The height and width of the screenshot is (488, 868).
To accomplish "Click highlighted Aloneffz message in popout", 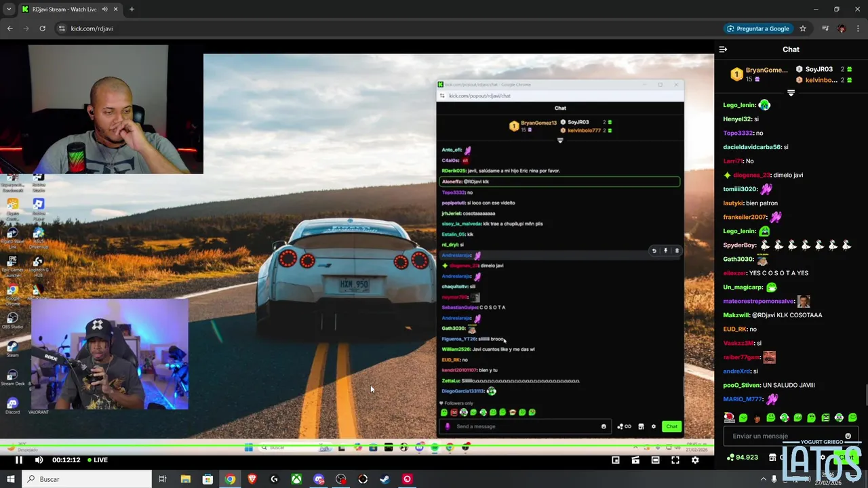I will (559, 182).
